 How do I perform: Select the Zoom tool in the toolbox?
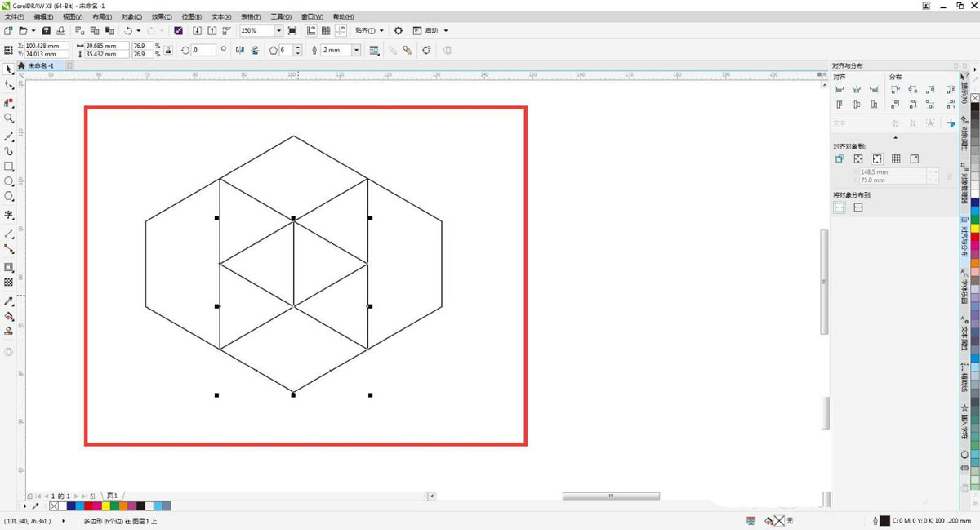coord(9,118)
